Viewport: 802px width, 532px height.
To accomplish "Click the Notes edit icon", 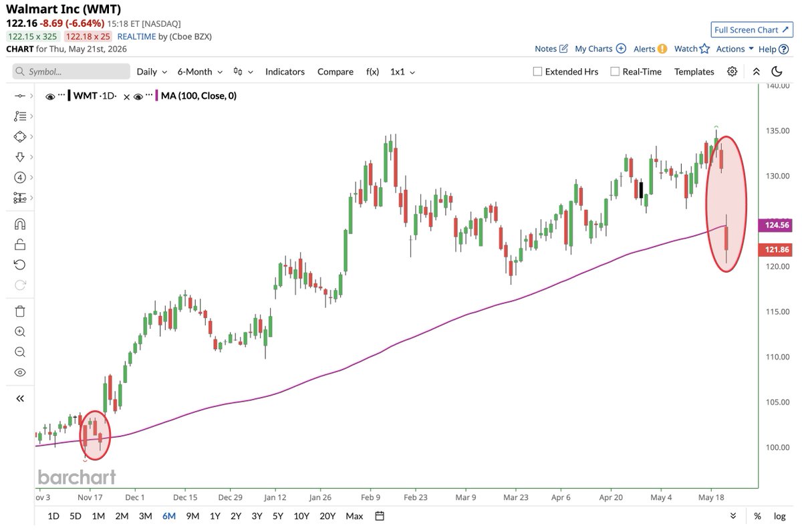I will coord(563,49).
